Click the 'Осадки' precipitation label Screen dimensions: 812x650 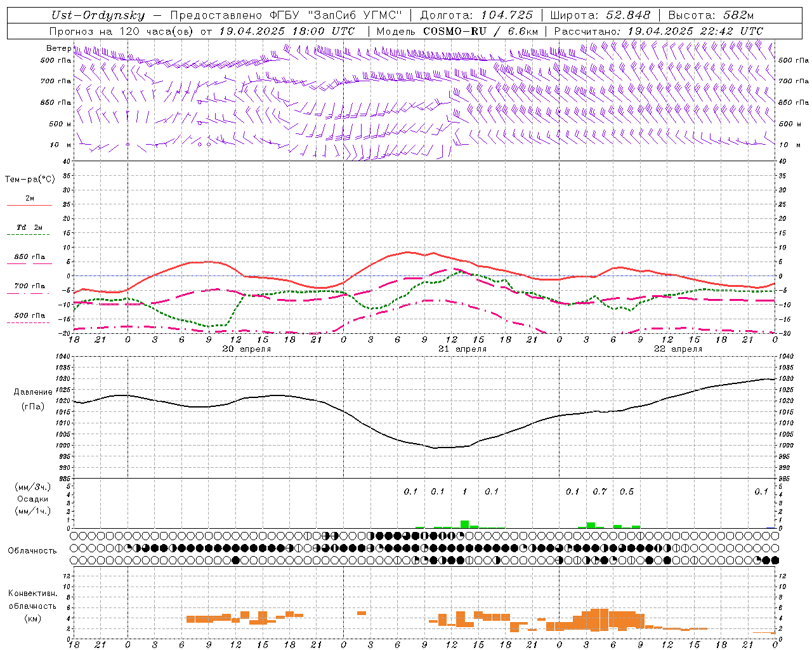click(33, 499)
